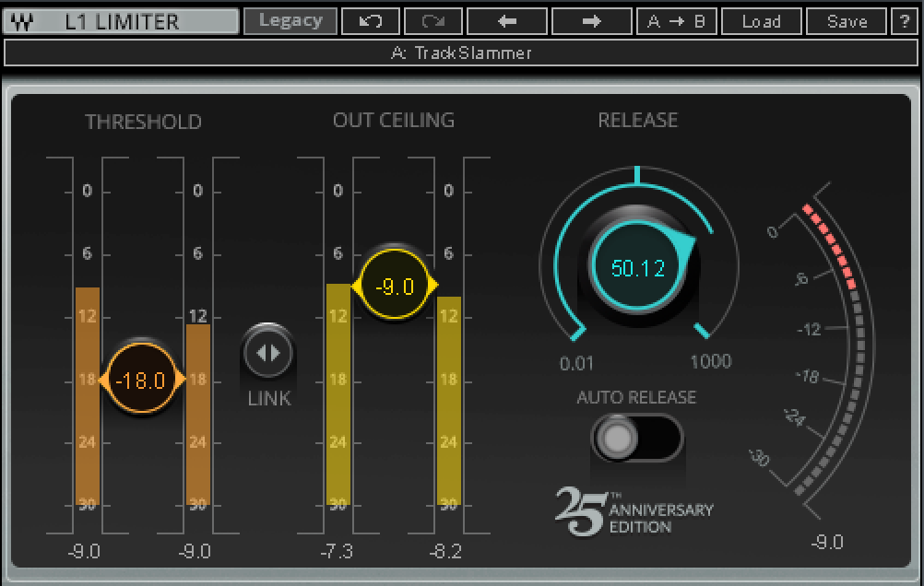Click the AUTO RELEASE label
Viewport: 924px width, 586px height.
636,397
